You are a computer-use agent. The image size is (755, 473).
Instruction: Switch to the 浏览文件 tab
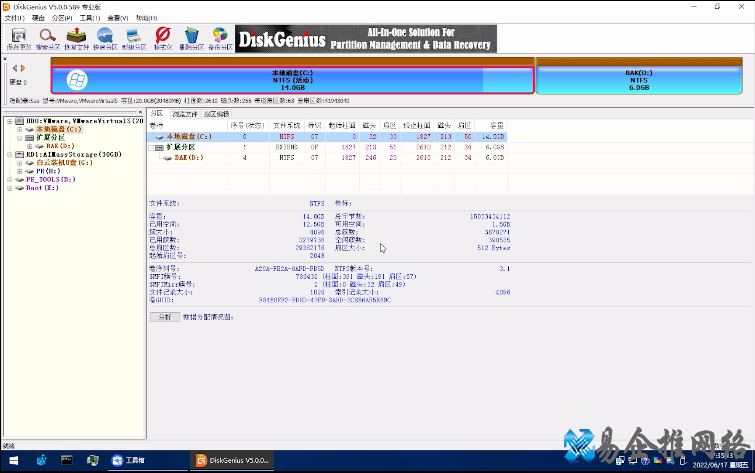(x=185, y=114)
